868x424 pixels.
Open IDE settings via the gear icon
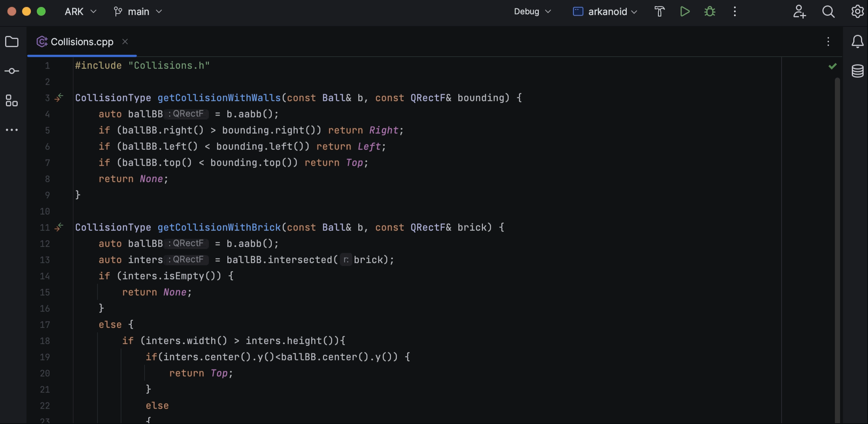click(857, 11)
